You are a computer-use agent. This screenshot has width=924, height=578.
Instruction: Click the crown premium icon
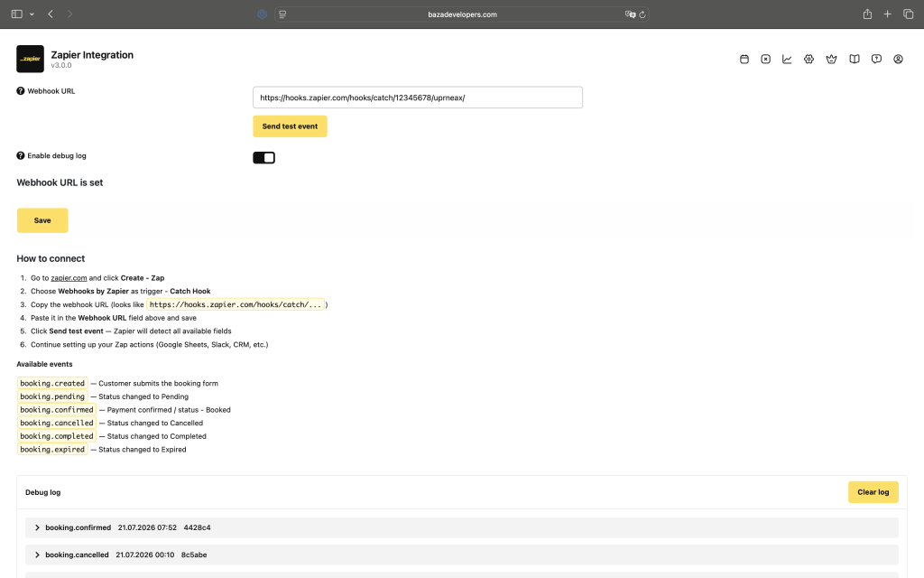pos(831,59)
